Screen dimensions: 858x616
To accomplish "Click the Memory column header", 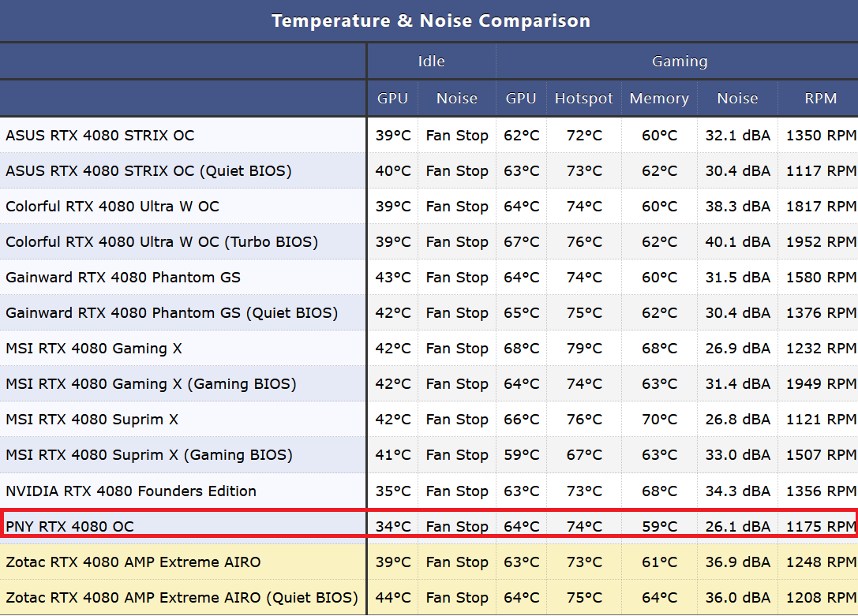I will pyautogui.click(x=659, y=99).
